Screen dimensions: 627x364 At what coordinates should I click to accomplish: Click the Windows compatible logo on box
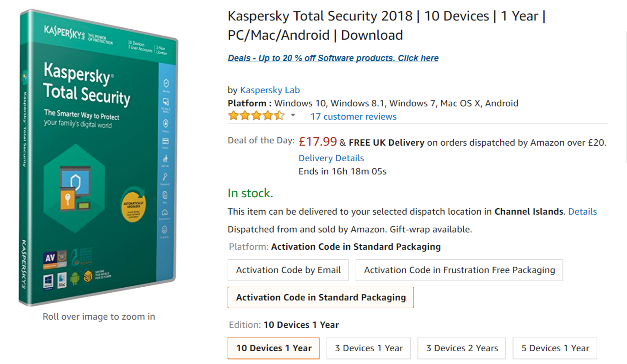click(48, 281)
